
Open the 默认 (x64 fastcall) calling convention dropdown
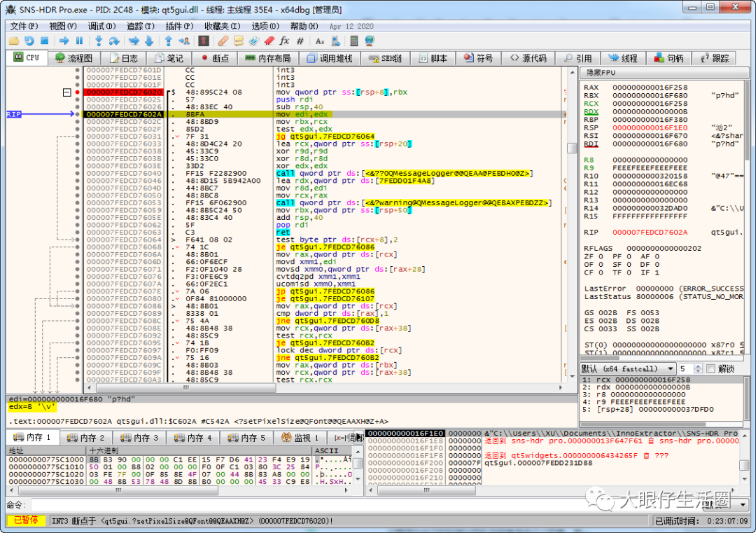tap(628, 368)
